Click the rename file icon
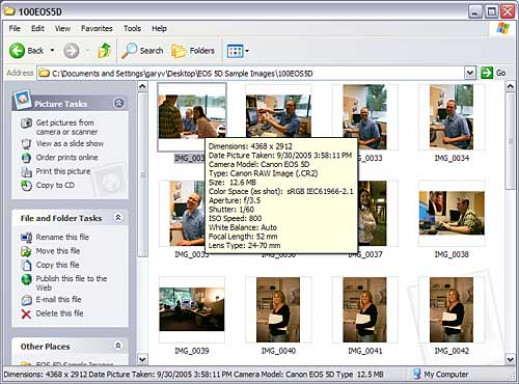The width and height of the screenshot is (519, 384). (x=26, y=237)
